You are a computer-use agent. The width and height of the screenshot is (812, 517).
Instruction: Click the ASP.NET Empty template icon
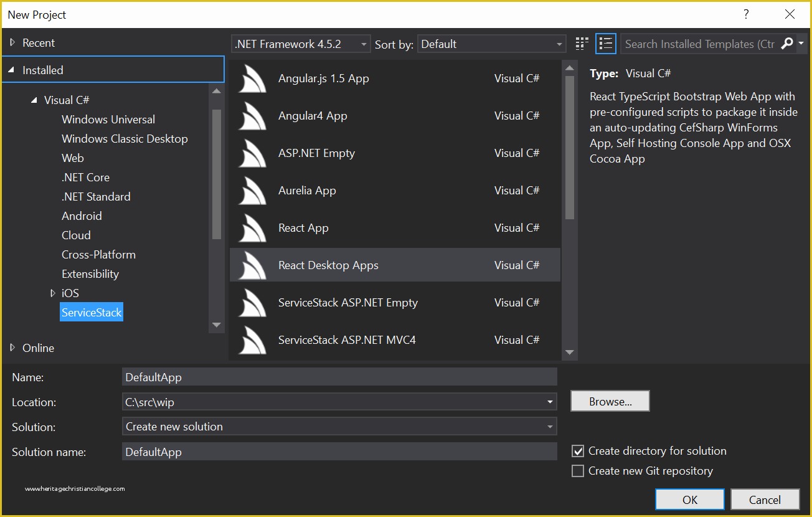tap(253, 153)
